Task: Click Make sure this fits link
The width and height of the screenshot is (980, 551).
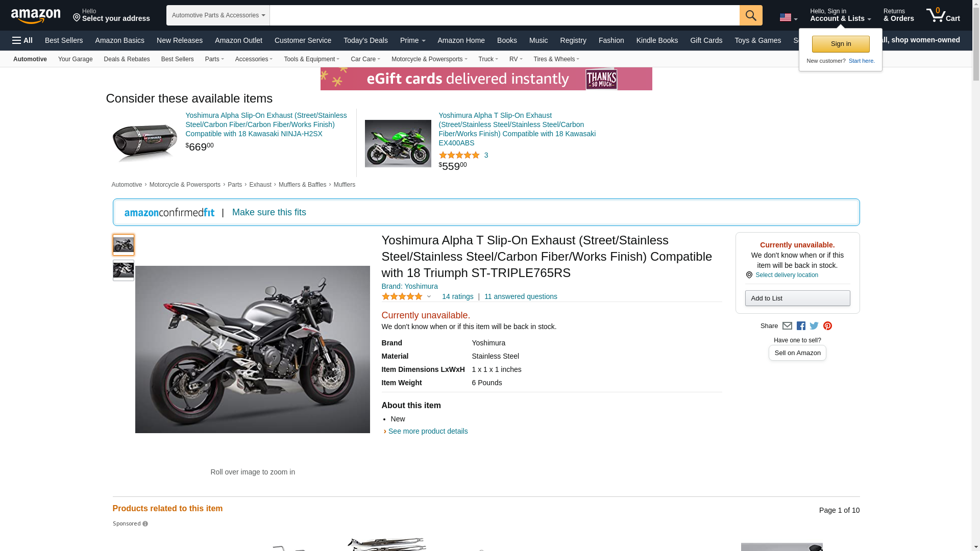Action: [x=269, y=212]
